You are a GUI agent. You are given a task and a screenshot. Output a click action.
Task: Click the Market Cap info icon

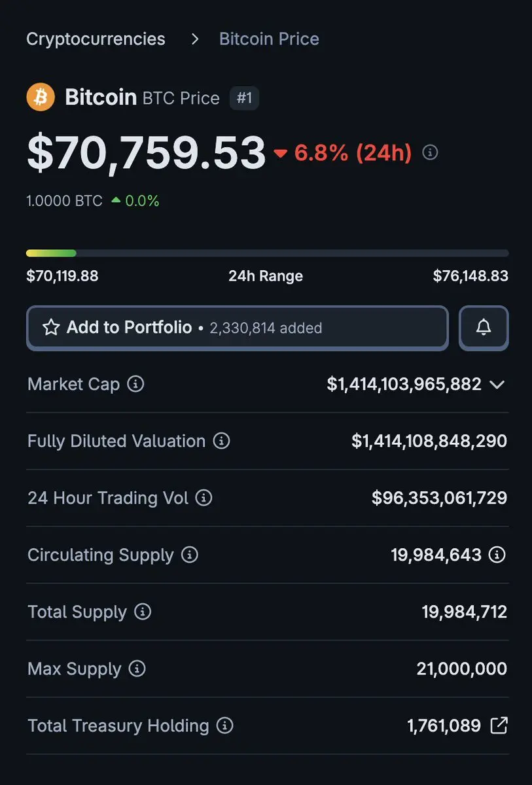tap(135, 384)
